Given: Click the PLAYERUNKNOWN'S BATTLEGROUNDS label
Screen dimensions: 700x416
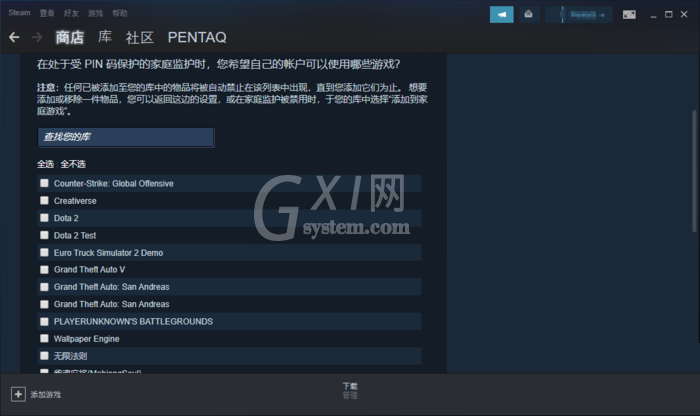Looking at the screenshot, I should tap(133, 321).
